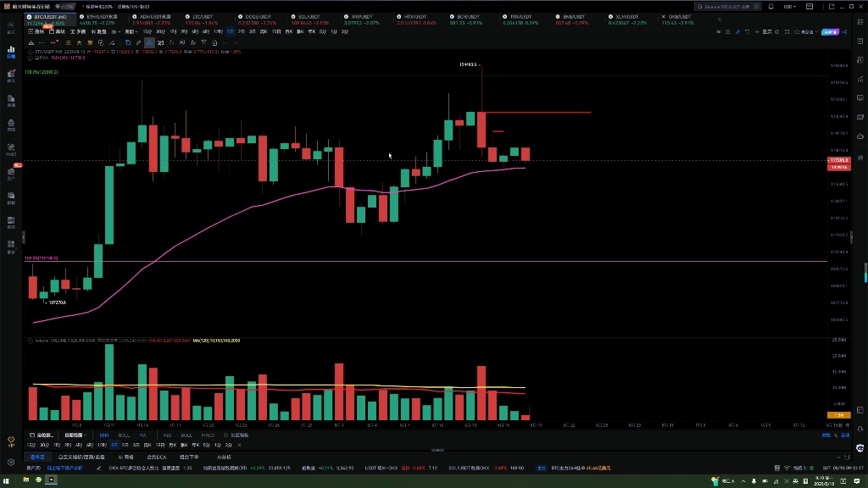Click the VIP crown icon in sidebar
The height and width of the screenshot is (488, 868).
click(11, 441)
